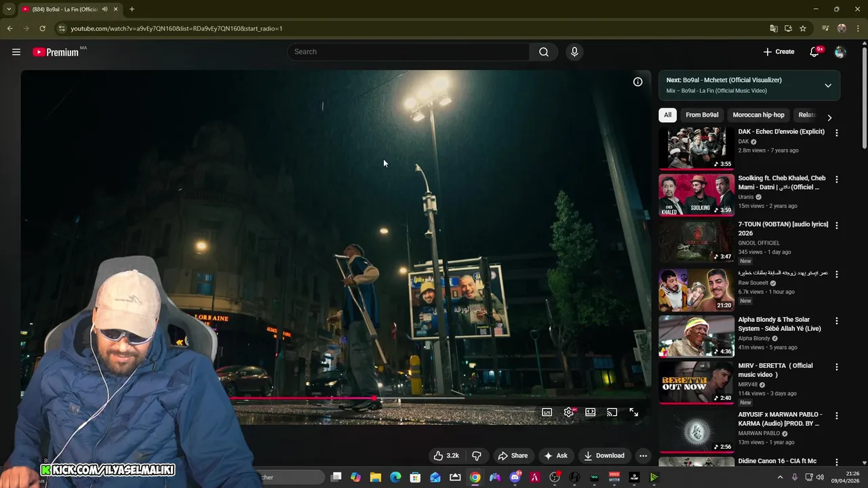Click the browser address bar URL

176,28
